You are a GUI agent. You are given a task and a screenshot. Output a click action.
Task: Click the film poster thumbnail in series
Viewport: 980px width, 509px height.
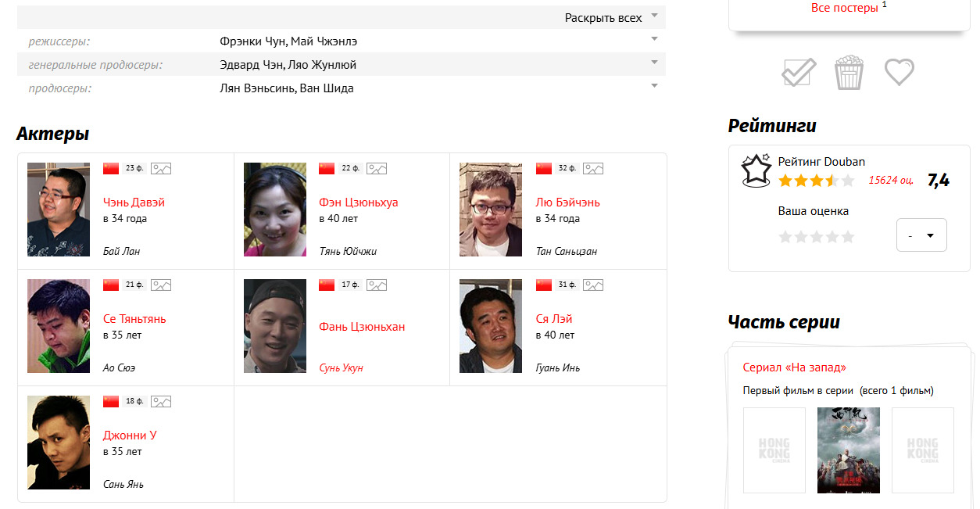pos(848,450)
